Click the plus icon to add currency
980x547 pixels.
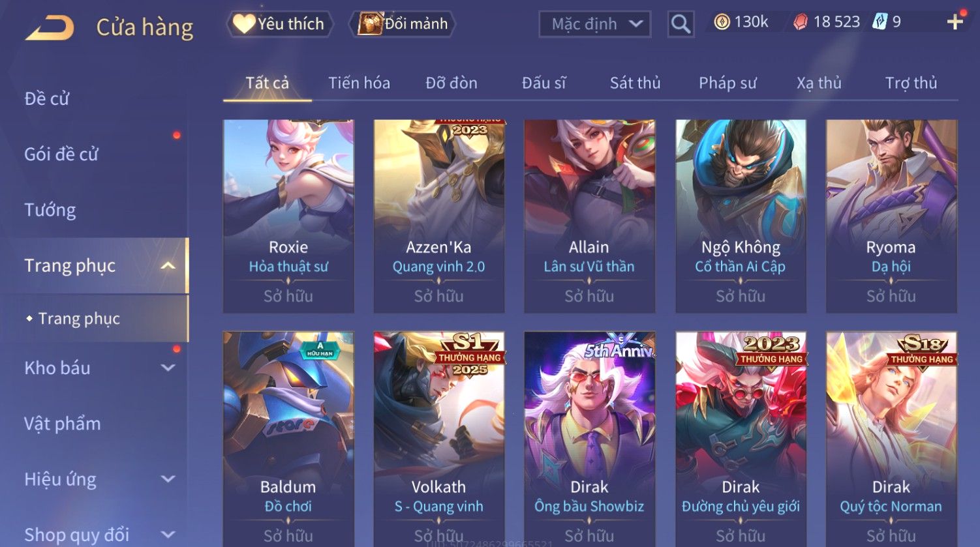955,22
